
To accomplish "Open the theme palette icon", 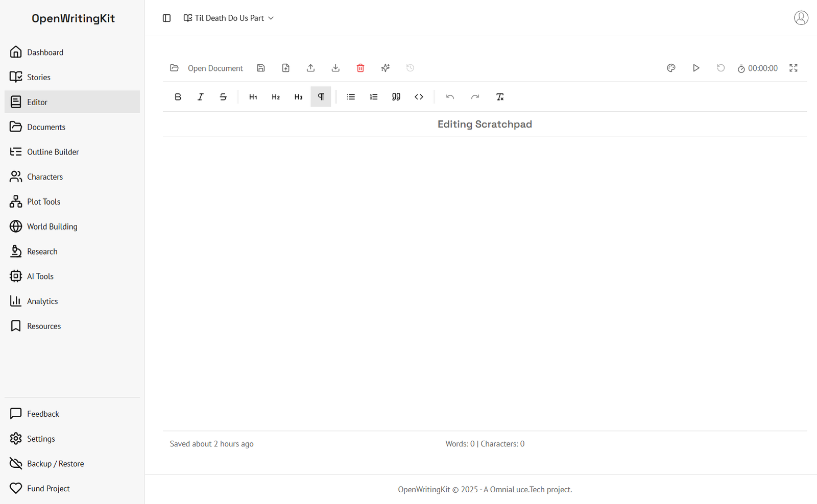I will [x=671, y=68].
